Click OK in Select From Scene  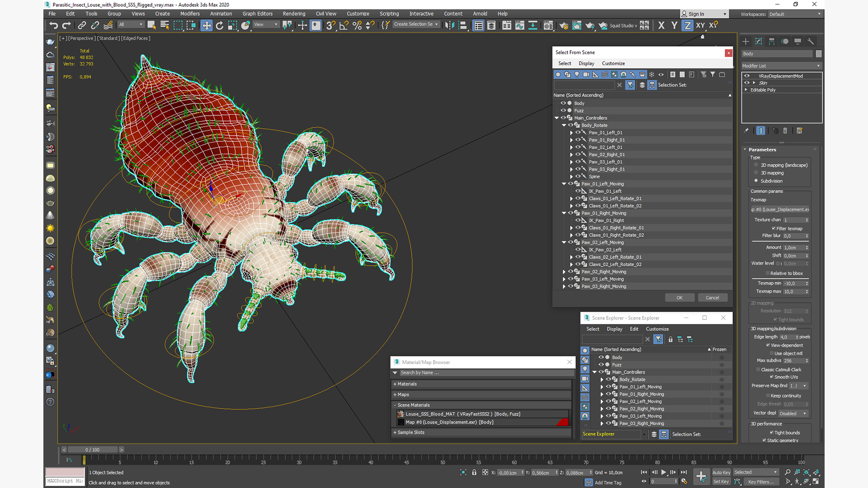[x=679, y=298]
